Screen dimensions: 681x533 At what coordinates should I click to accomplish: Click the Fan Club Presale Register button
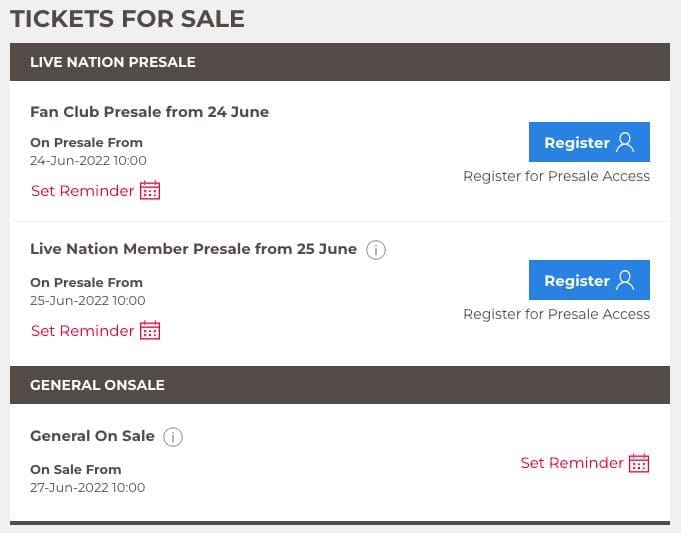click(589, 142)
